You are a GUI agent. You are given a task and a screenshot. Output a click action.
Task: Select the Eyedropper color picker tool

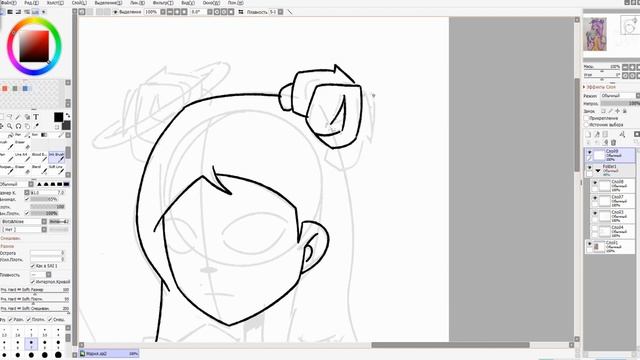[x=36, y=126]
